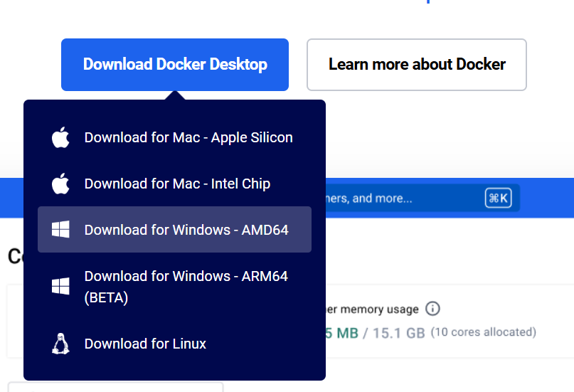Click Apple logo beside Intel Chip option

pos(60,184)
